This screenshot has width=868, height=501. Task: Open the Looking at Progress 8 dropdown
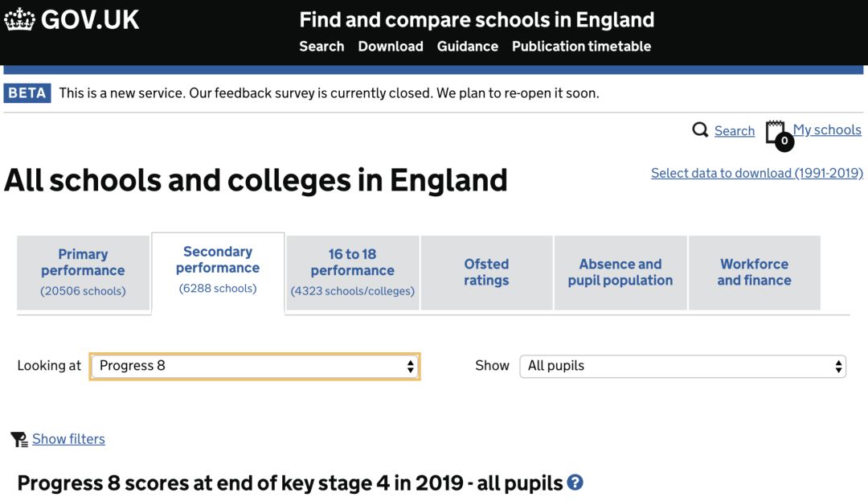[254, 366]
